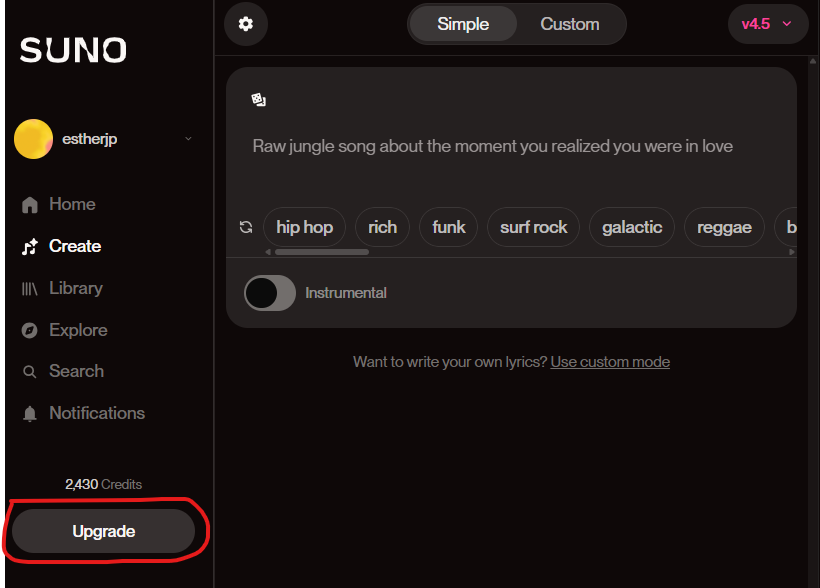The height and width of the screenshot is (588, 820).
Task: Toggle the Instrumental switch
Action: coord(270,293)
